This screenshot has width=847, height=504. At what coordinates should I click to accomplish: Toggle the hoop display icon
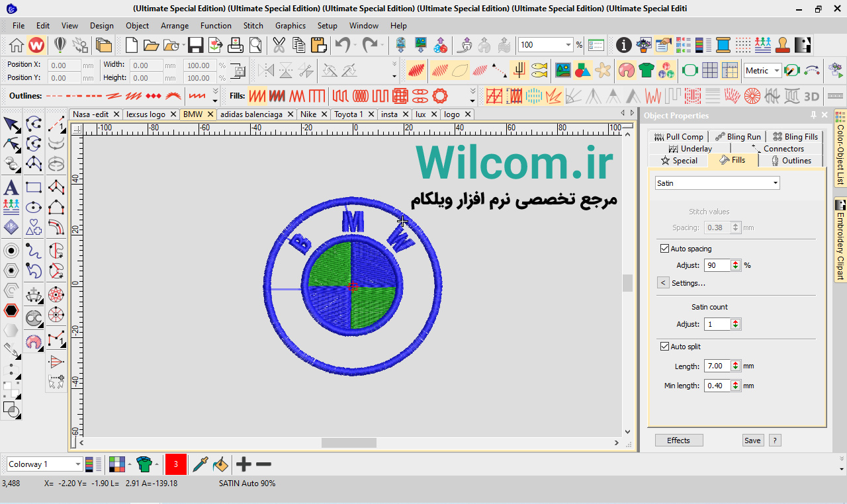click(x=690, y=69)
